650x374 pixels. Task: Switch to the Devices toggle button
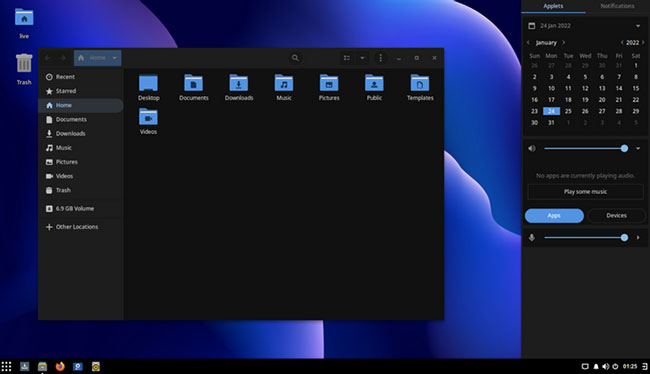pos(616,216)
